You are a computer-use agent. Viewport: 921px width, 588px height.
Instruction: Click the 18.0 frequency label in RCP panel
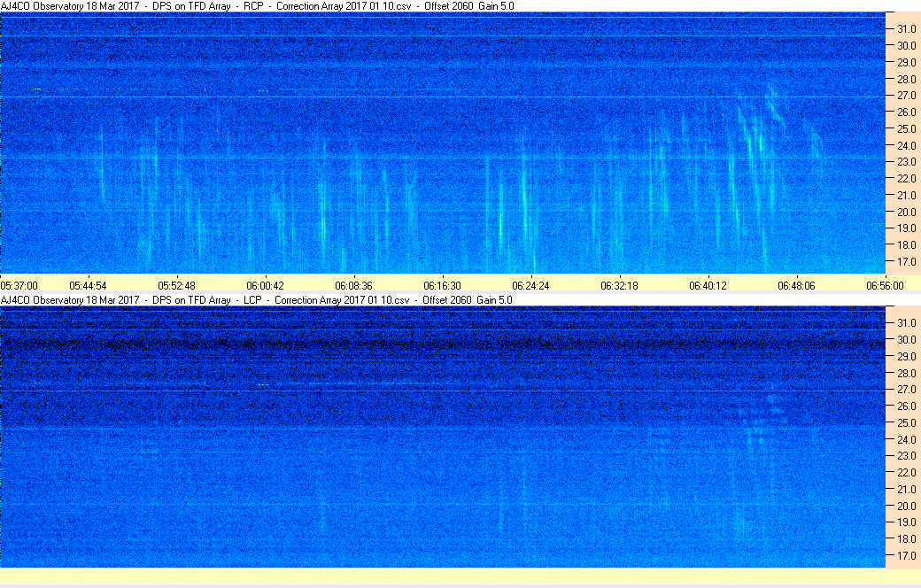(x=906, y=245)
